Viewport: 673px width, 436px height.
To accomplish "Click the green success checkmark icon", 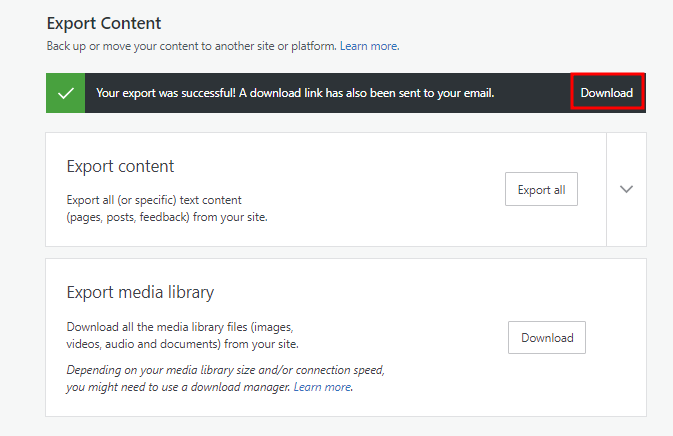I will (x=66, y=93).
